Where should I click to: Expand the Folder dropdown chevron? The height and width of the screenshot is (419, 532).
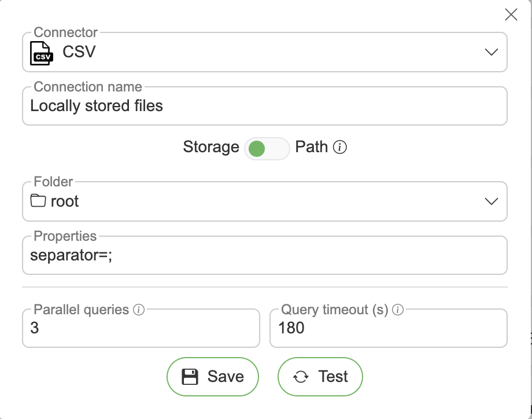tap(491, 201)
